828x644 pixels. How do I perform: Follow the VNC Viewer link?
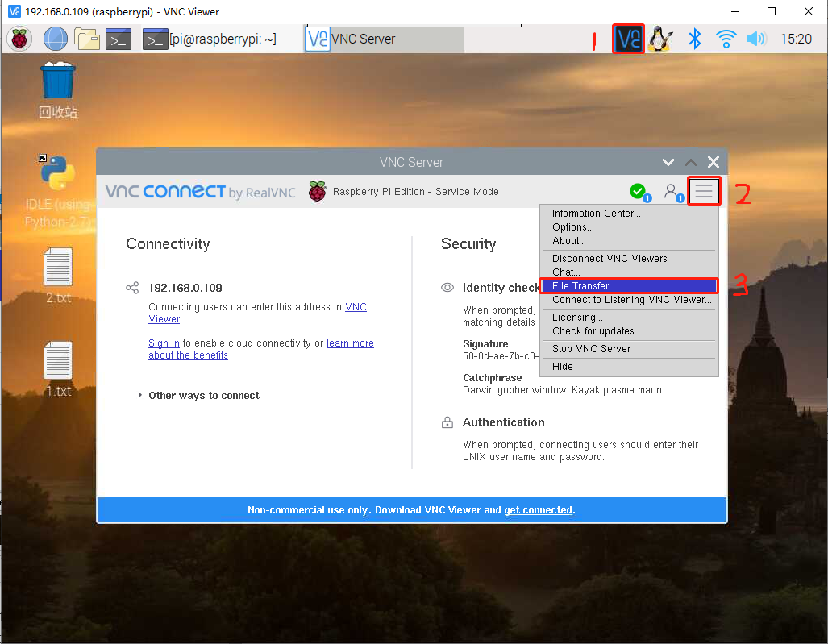pyautogui.click(x=356, y=307)
